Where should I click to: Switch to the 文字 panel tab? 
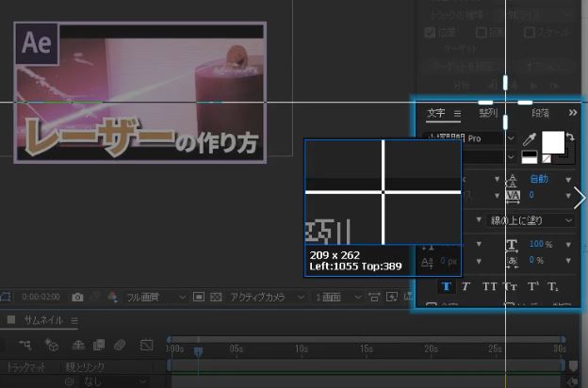[x=436, y=113]
